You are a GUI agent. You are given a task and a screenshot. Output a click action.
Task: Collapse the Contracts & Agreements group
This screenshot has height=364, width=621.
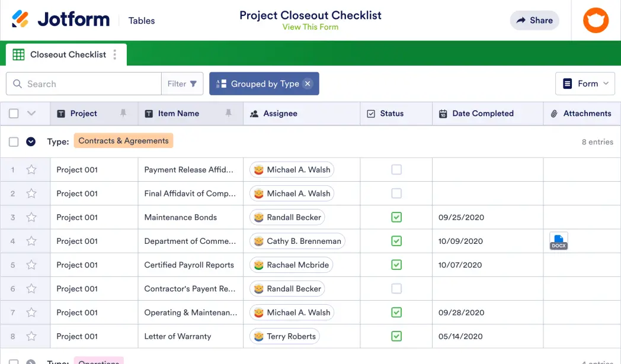[31, 141]
